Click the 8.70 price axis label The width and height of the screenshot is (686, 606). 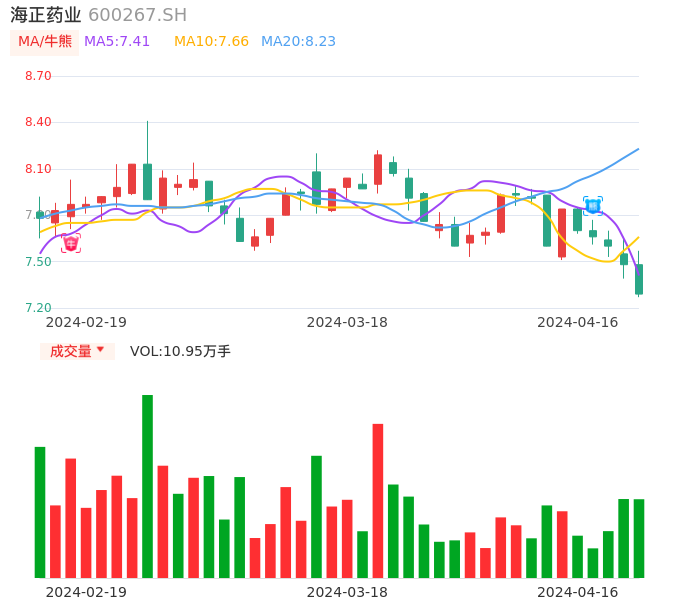pos(38,76)
